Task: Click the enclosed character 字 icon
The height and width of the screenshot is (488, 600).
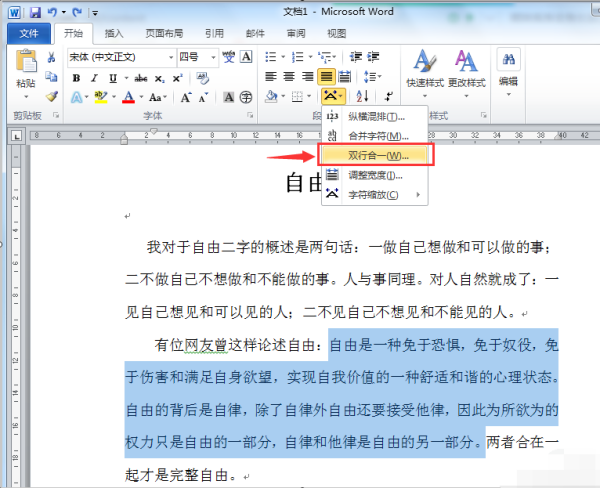Action: point(246,97)
